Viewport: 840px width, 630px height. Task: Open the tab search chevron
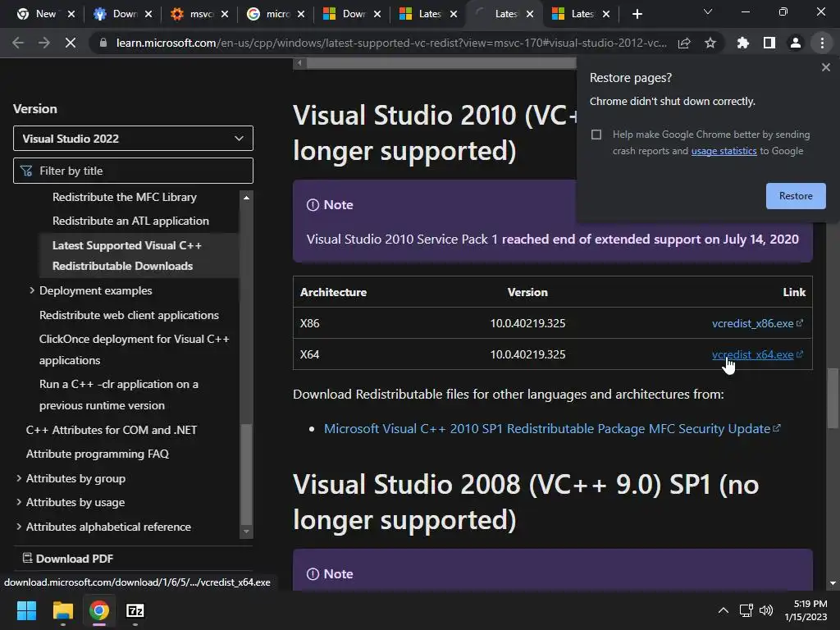click(708, 11)
